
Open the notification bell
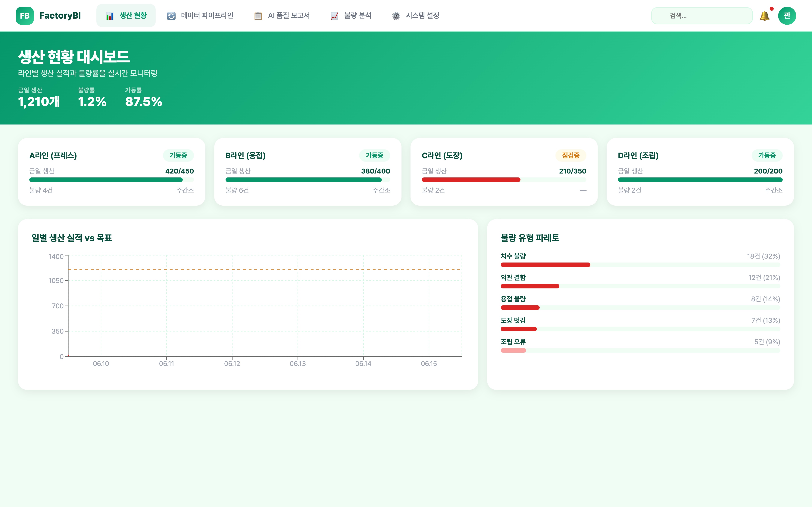(x=764, y=16)
